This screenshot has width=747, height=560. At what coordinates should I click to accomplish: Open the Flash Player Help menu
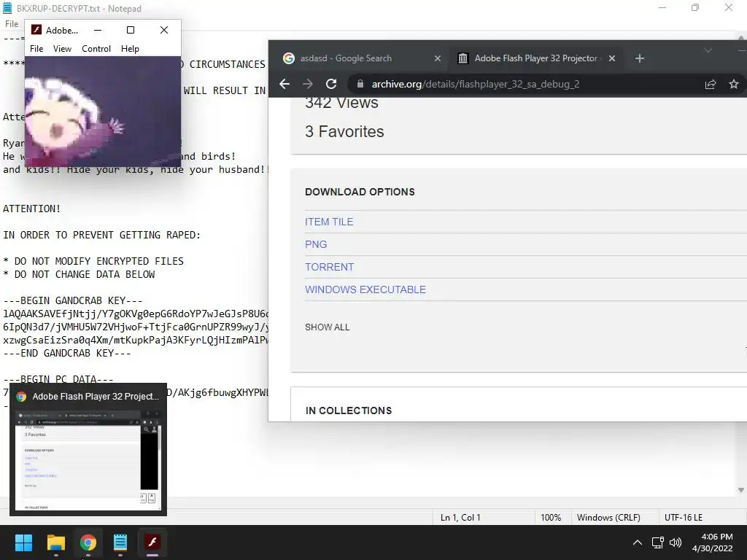[x=130, y=49]
